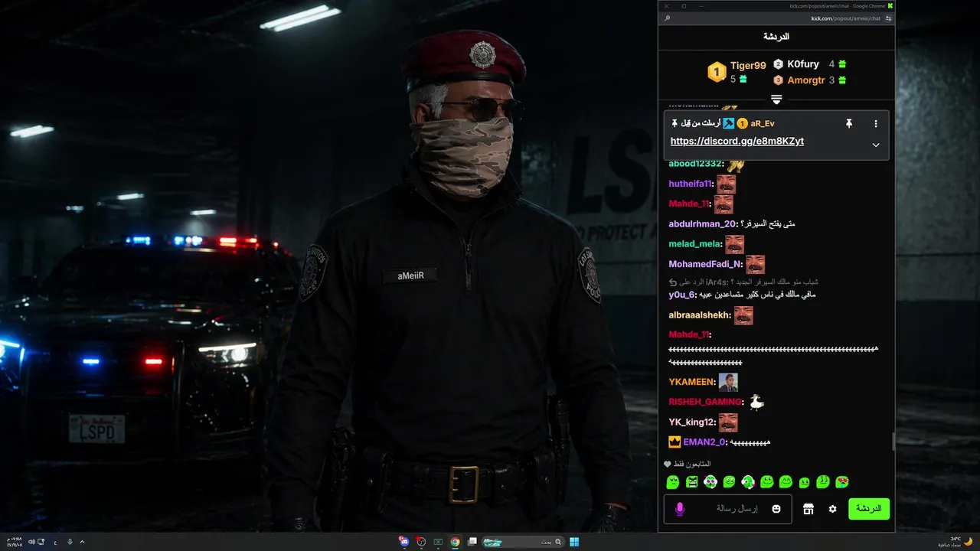The image size is (980, 551).
Task: Open chat user y0u_6
Action: click(681, 295)
